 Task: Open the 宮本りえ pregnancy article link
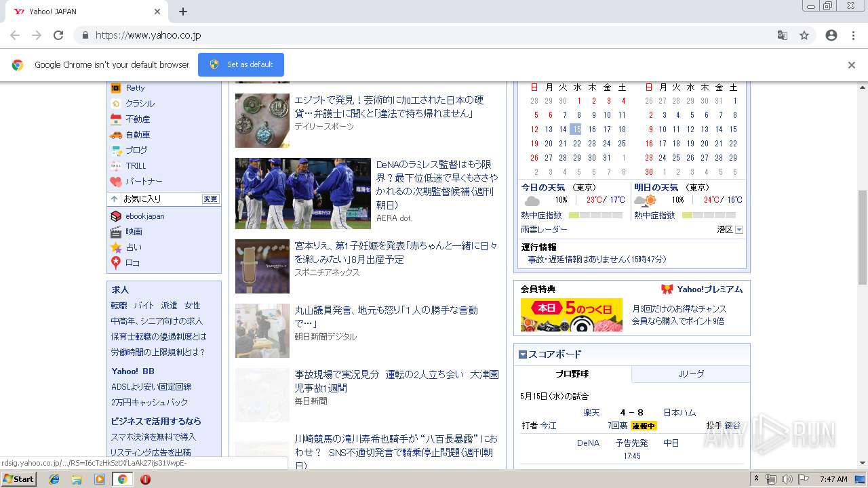[x=396, y=253]
